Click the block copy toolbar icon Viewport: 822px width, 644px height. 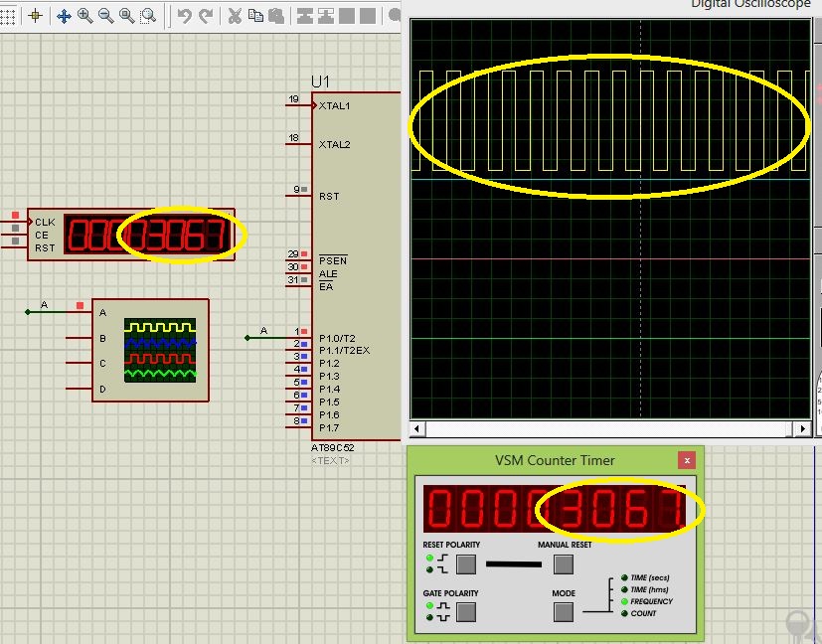(304, 16)
